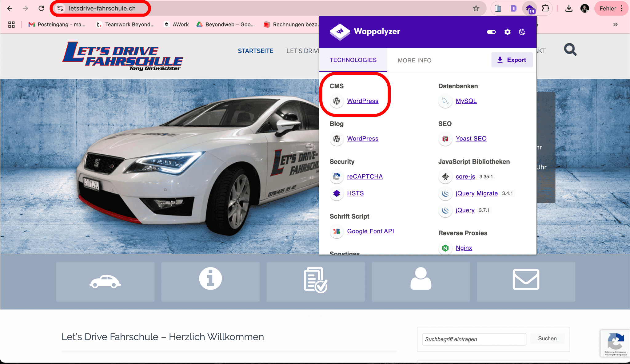Focus the Suchbegriff eintragen search field
Viewport: 630px width, 364px height.
pos(474,339)
